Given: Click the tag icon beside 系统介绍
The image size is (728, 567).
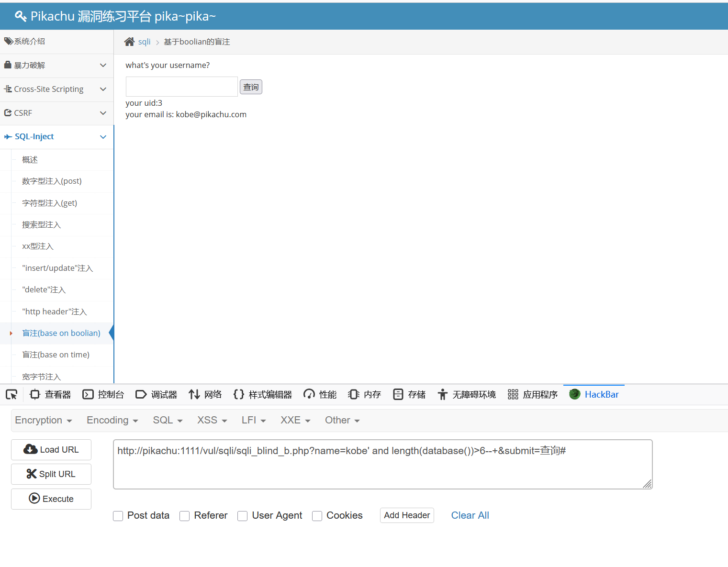Looking at the screenshot, I should click(x=9, y=41).
